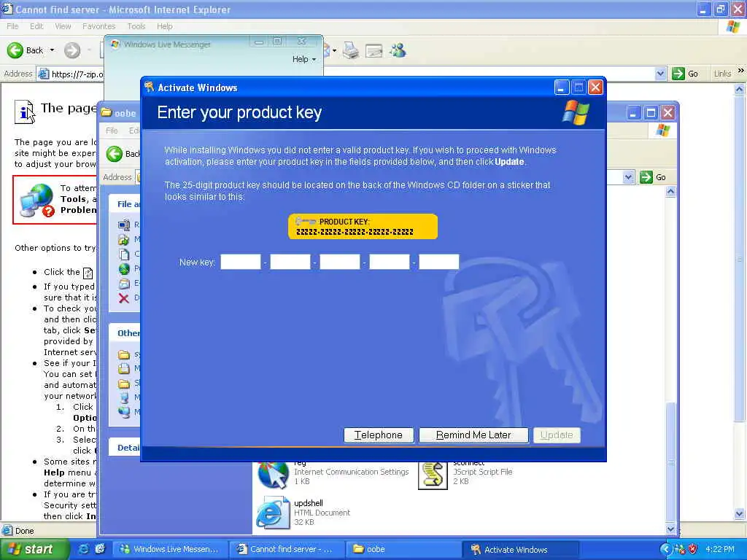
Task: Open the Back history dropdown arrow in IE
Action: pyautogui.click(x=52, y=50)
